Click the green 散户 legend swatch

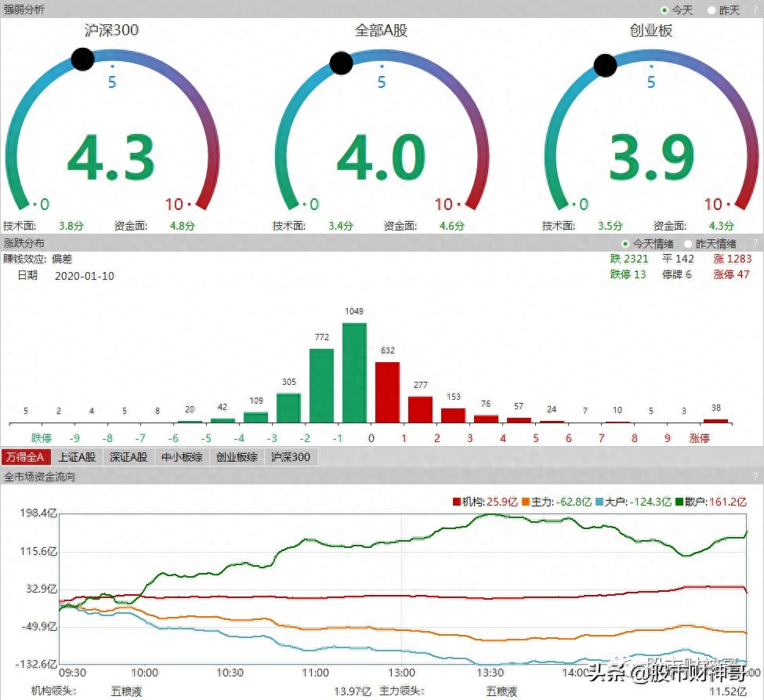pyautogui.click(x=679, y=502)
